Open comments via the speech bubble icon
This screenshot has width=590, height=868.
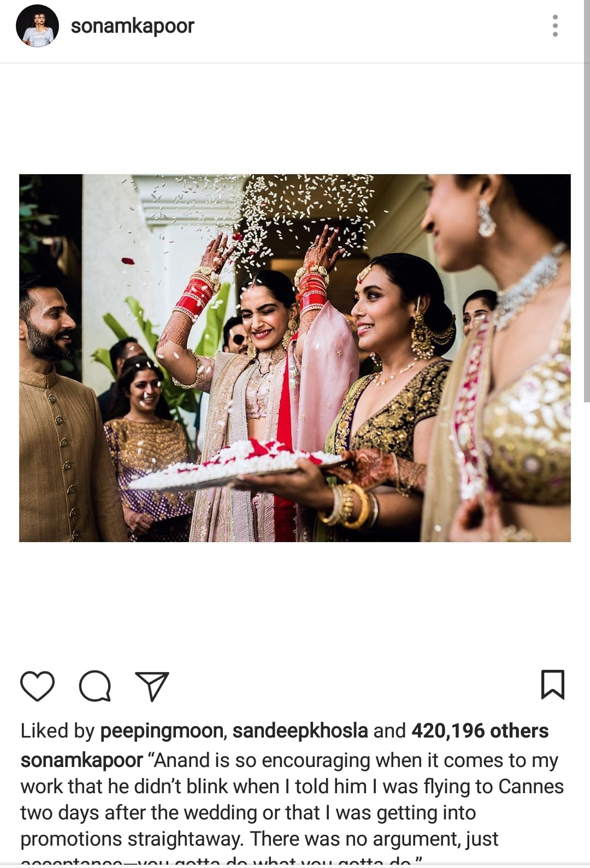click(95, 686)
